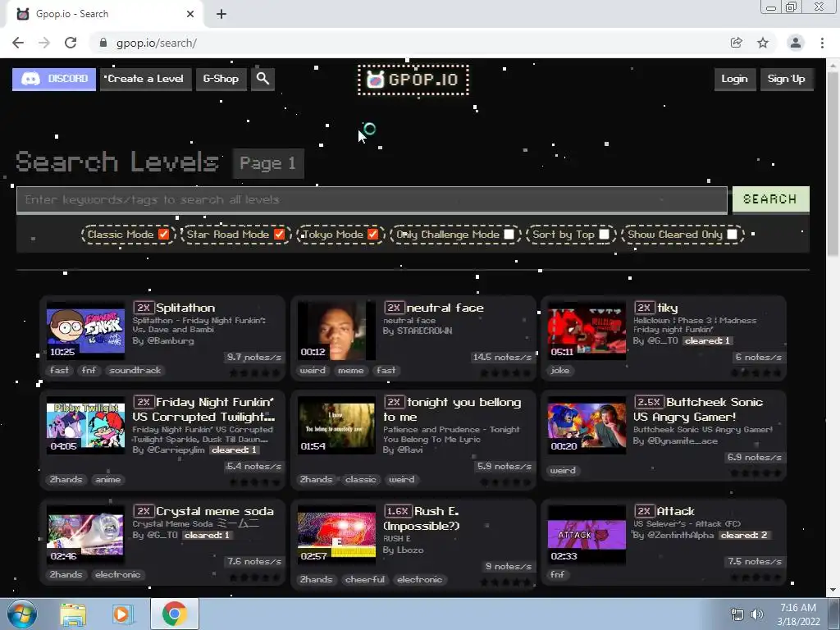The width and height of the screenshot is (840, 630).
Task: Select the 'soundtrack' tag on Splitathon
Action: coord(135,370)
